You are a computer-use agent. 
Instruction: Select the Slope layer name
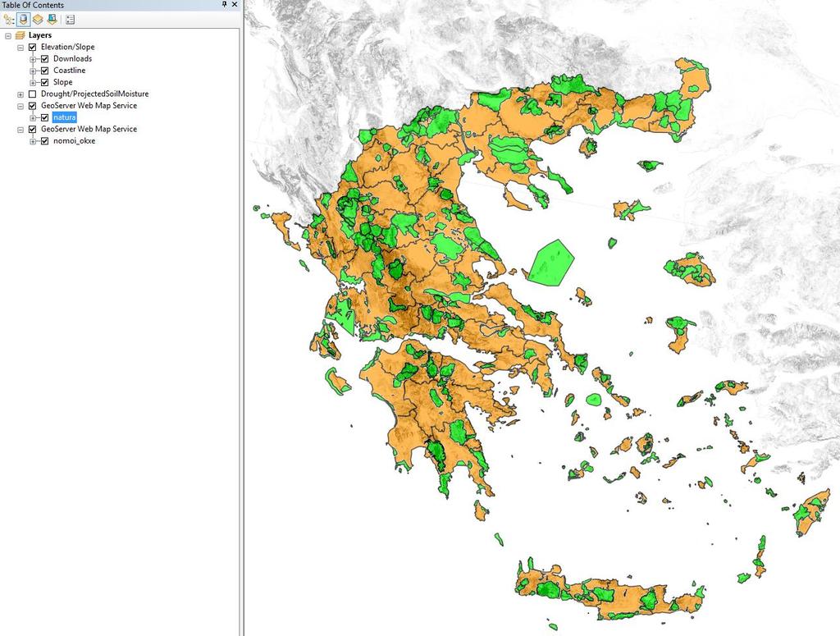pyautogui.click(x=62, y=83)
